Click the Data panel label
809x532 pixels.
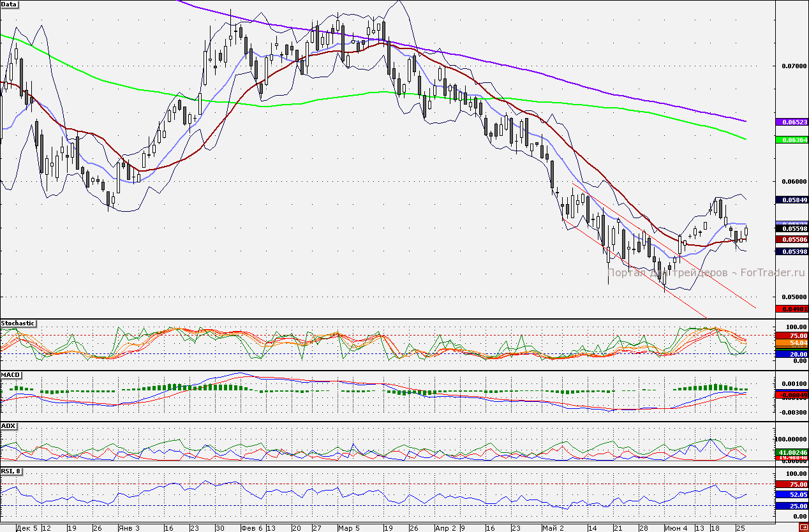10,4
